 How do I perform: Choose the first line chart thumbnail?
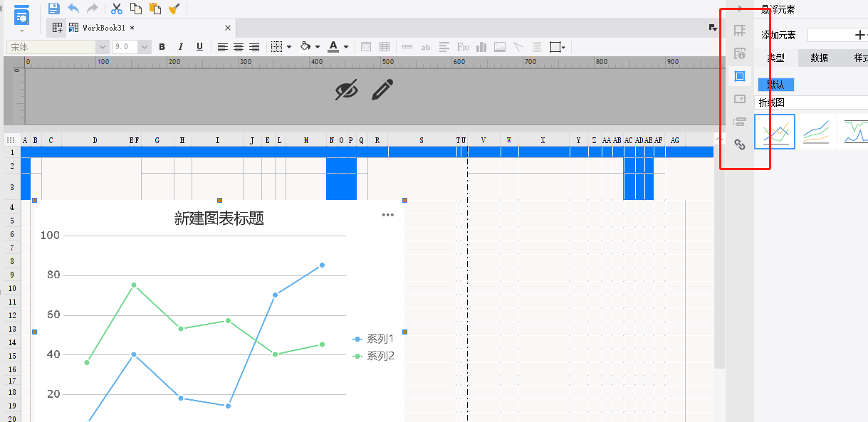[x=775, y=132]
